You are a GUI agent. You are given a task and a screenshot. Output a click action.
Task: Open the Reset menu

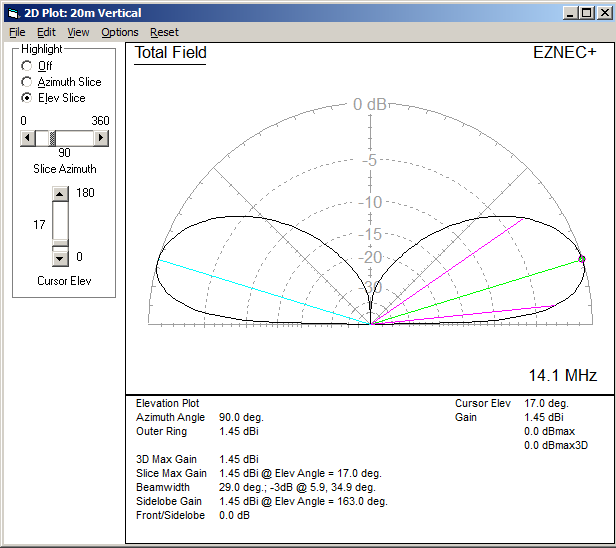pos(164,32)
